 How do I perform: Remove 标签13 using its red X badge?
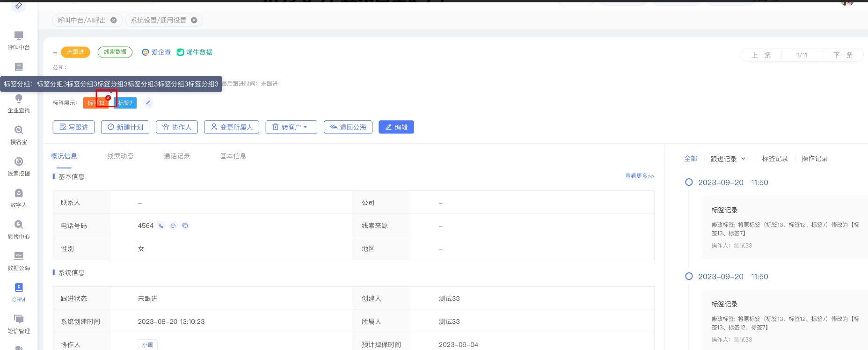click(108, 98)
